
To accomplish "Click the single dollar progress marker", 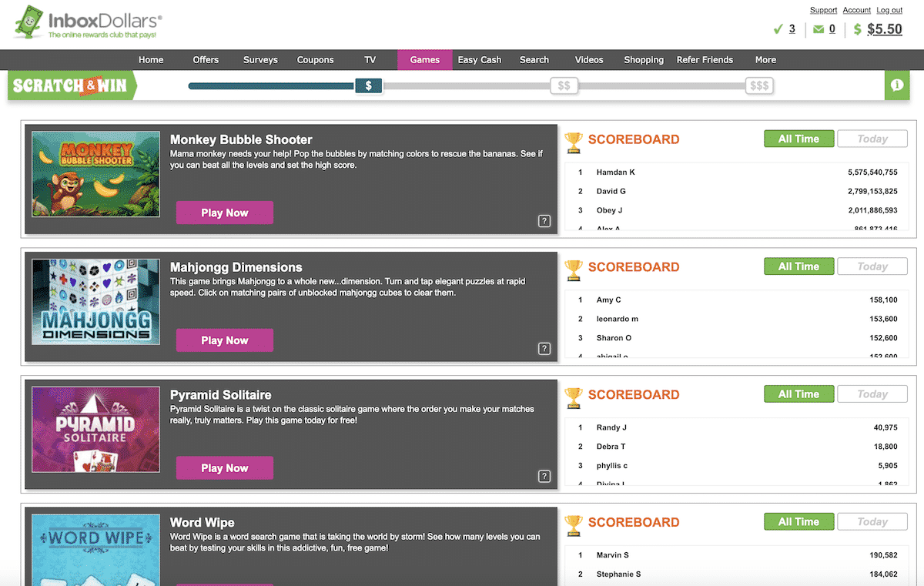I will coord(369,85).
